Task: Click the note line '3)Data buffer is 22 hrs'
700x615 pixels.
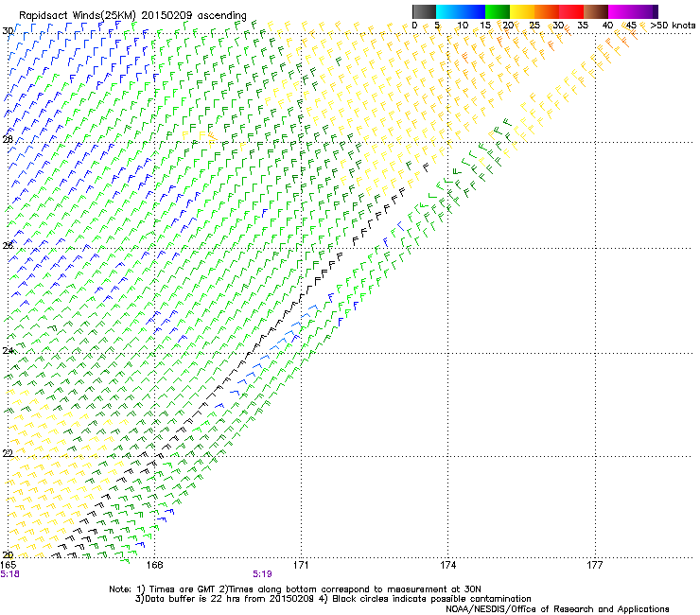Action: pos(333,599)
